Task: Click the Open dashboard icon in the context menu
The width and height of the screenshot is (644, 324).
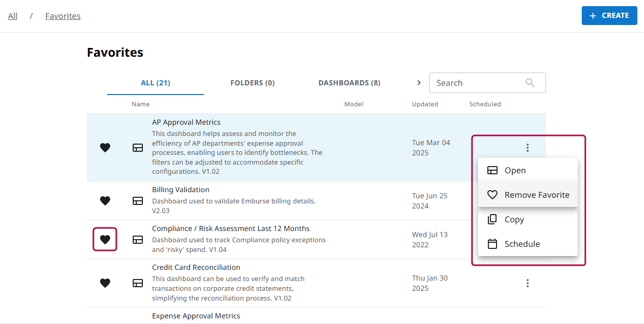Action: pos(492,170)
